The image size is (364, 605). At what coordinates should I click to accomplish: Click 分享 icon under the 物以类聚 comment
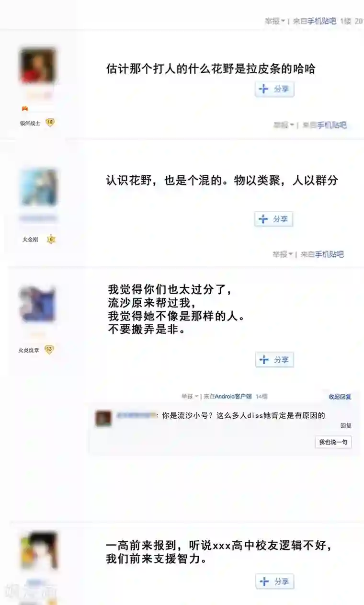pyautogui.click(x=273, y=219)
